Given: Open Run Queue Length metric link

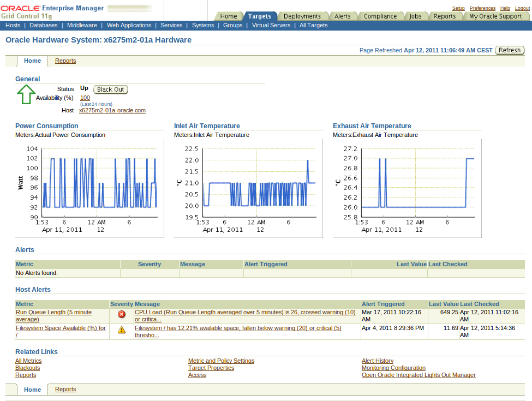Looking at the screenshot, I should 53,315.
